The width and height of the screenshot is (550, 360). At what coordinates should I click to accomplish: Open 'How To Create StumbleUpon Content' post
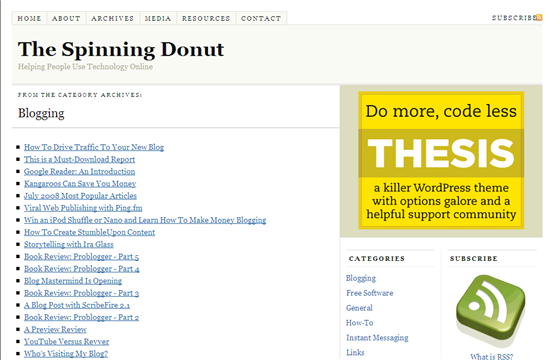89,232
